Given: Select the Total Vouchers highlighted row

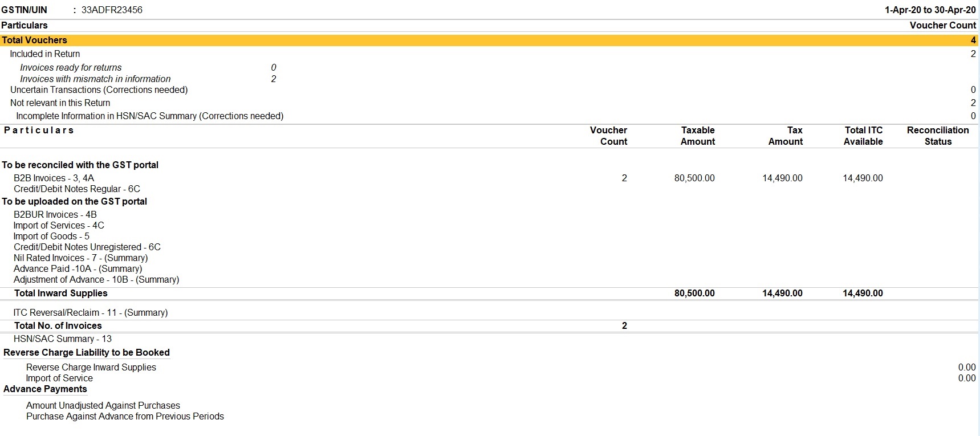Looking at the screenshot, I should [x=489, y=40].
